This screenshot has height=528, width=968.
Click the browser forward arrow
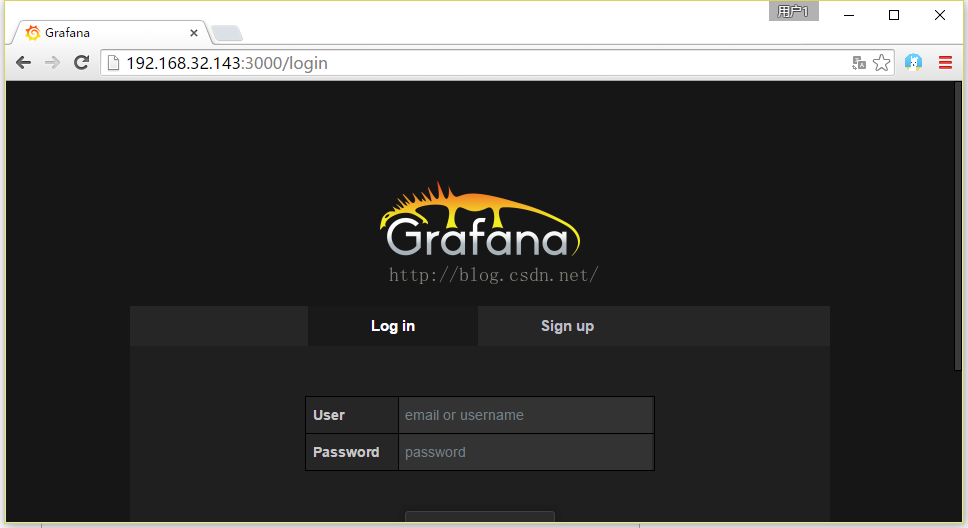52,62
